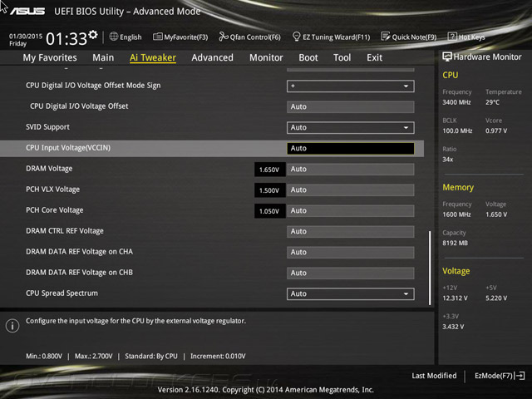The image size is (532, 399).
Task: Click the CPU frequency 3400 MHz value
Action: tap(456, 102)
